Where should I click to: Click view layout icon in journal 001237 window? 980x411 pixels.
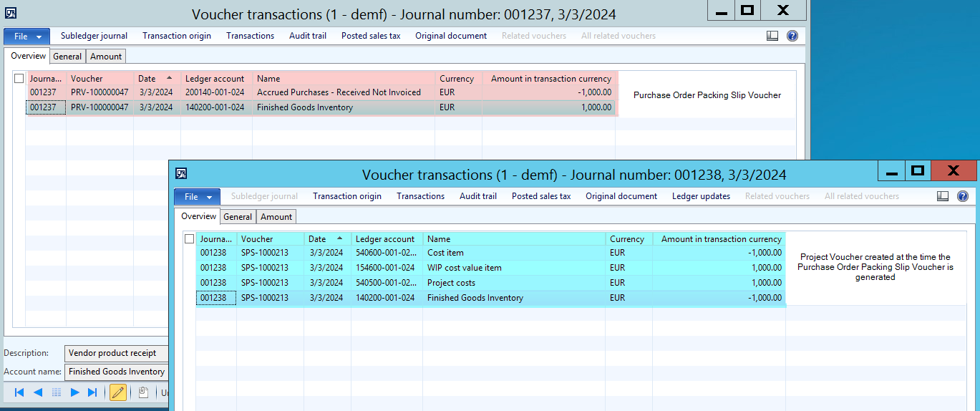(x=772, y=36)
